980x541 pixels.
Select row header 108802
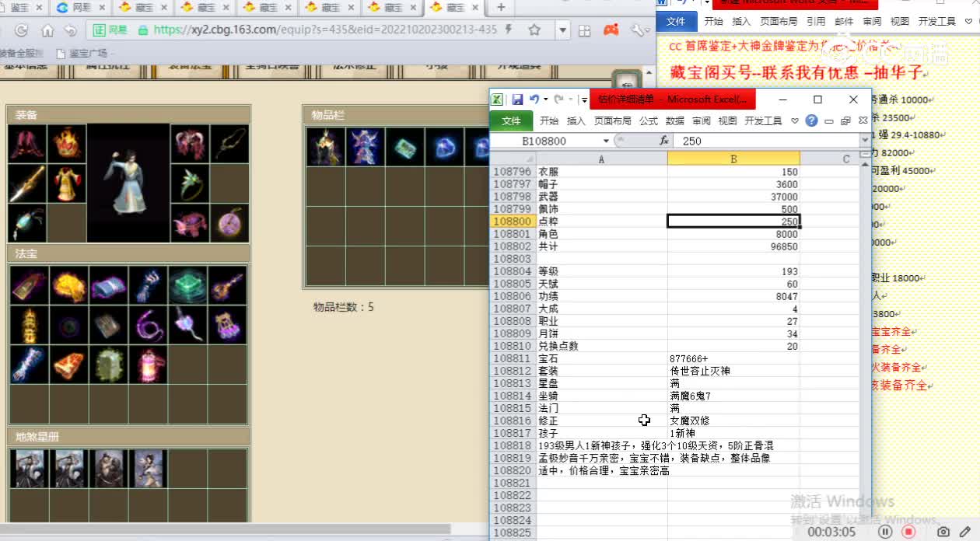[x=513, y=246]
